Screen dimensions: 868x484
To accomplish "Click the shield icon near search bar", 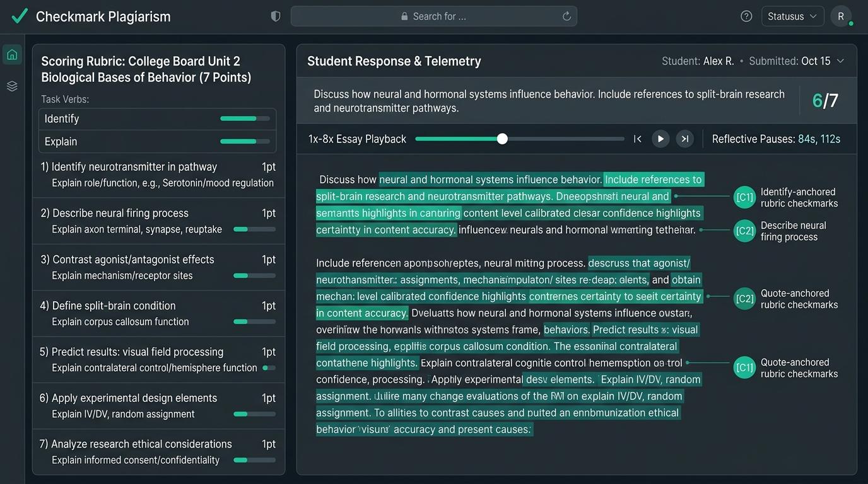I will coord(276,16).
